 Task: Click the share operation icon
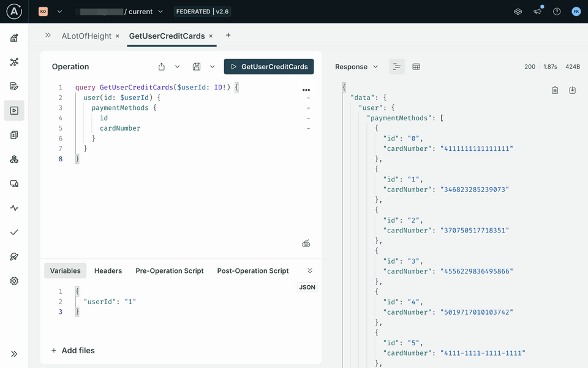pyautogui.click(x=162, y=66)
